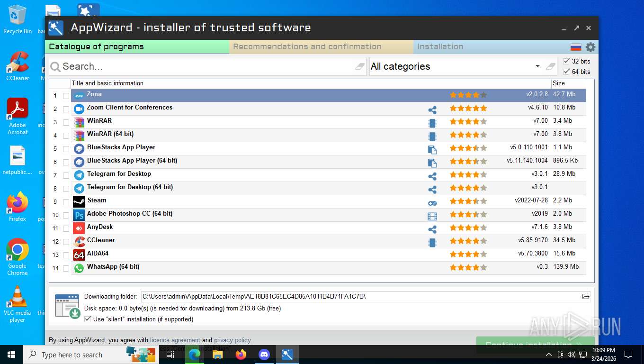Disable the silent installation checkbox
Image resolution: width=644 pixels, height=364 pixels.
point(88,319)
